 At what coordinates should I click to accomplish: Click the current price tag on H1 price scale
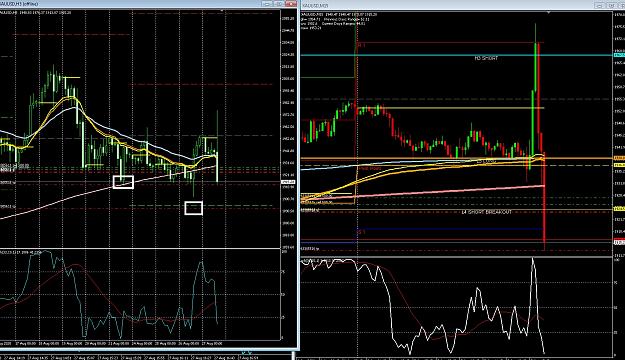pos(288,182)
